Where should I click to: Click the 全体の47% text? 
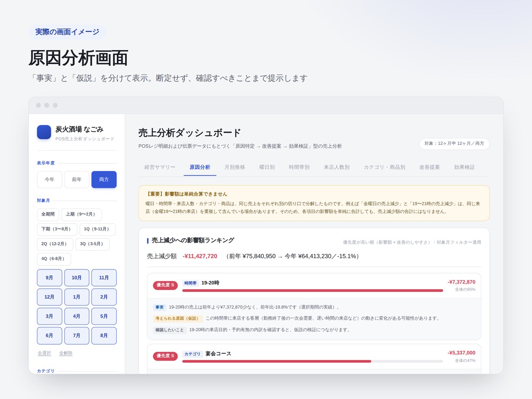[465, 361]
